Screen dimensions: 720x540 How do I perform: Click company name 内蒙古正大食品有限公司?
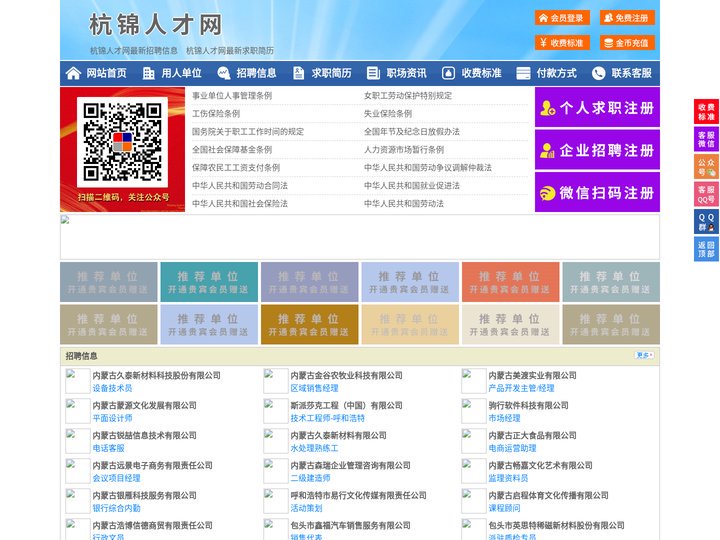tap(532, 435)
